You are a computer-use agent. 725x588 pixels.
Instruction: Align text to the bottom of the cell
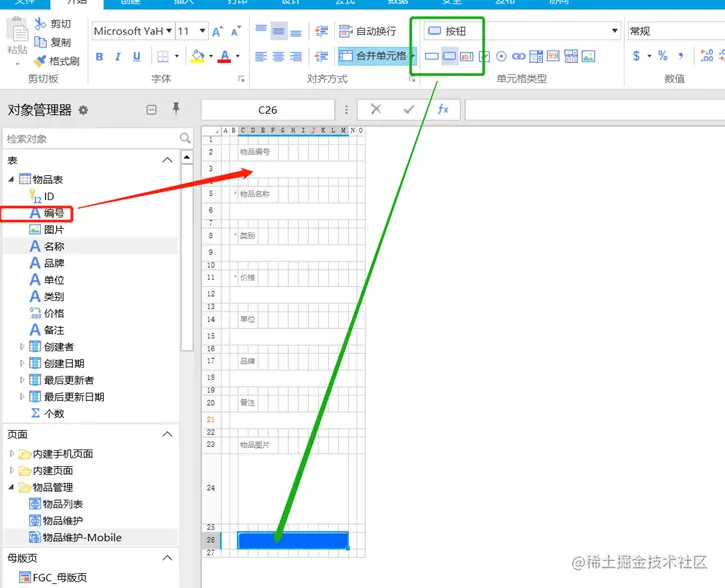pyautogui.click(x=296, y=31)
